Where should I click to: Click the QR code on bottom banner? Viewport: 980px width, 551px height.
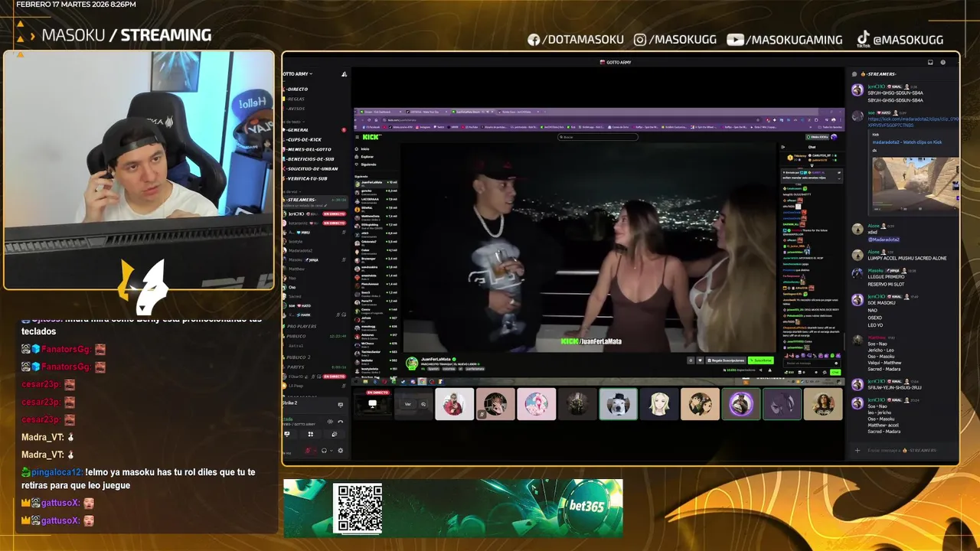click(x=359, y=508)
